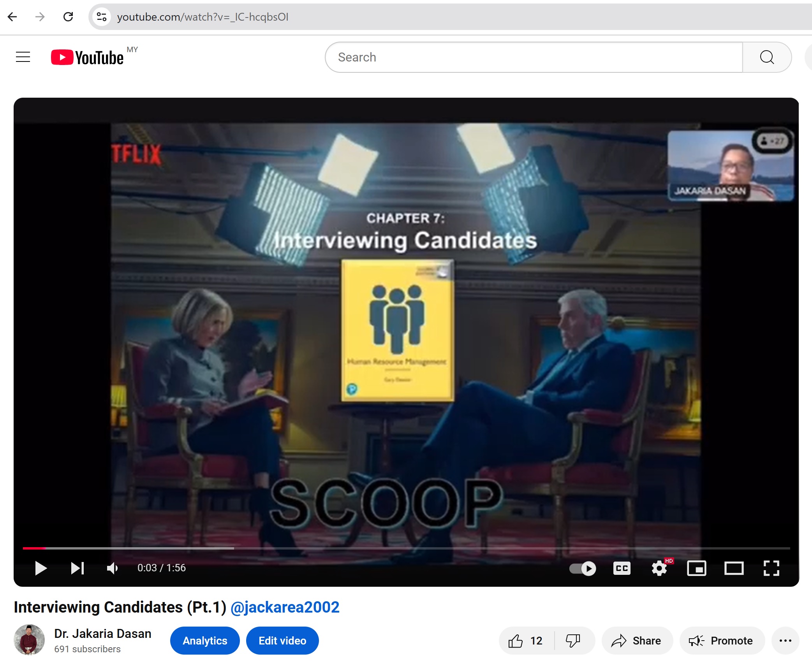
Task: Play the video
Action: pos(41,568)
